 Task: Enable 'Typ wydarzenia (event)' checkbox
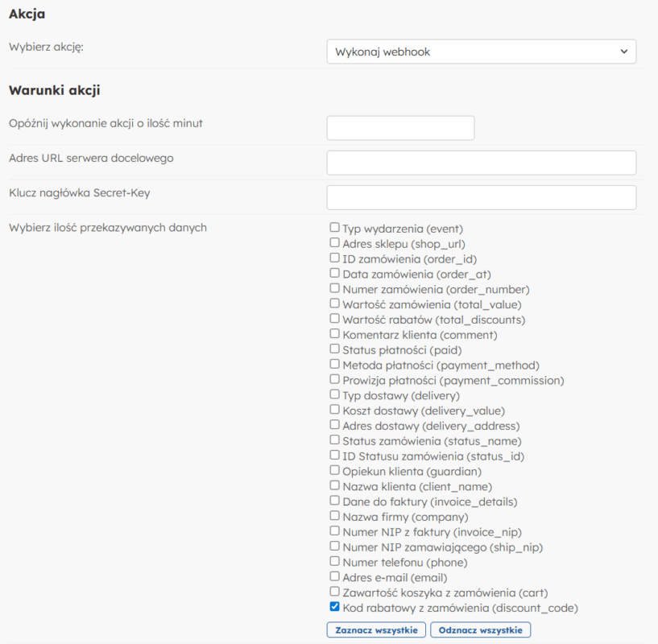click(334, 228)
